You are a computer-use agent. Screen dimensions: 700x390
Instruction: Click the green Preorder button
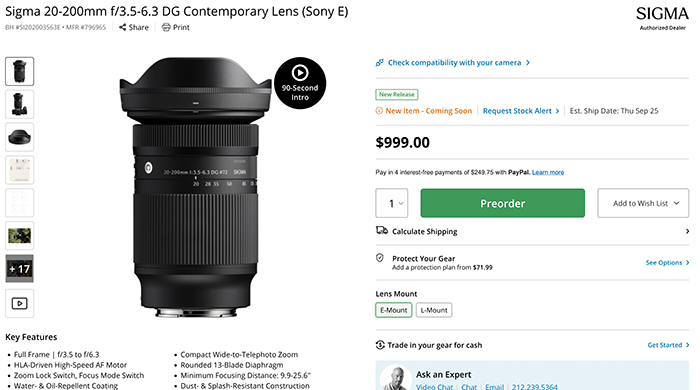502,203
